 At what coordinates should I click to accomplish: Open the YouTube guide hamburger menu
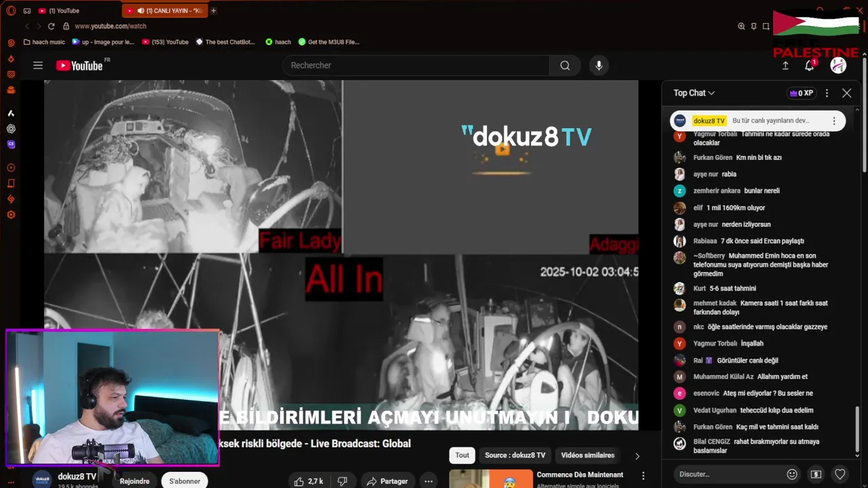[x=38, y=66]
